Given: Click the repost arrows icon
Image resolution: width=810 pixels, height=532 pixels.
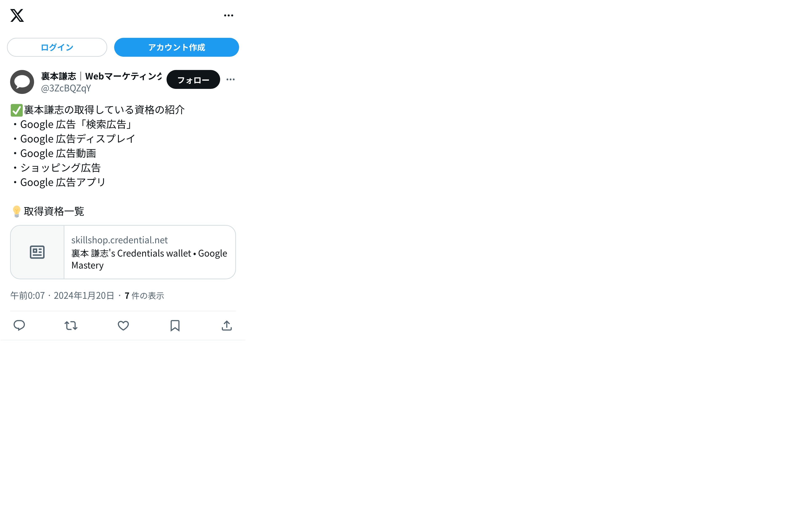Looking at the screenshot, I should point(71,325).
